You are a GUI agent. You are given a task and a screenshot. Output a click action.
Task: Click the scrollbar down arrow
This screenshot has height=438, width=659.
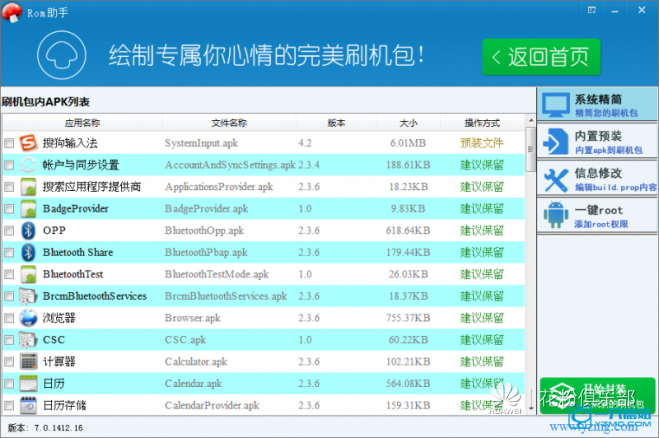tap(531, 408)
